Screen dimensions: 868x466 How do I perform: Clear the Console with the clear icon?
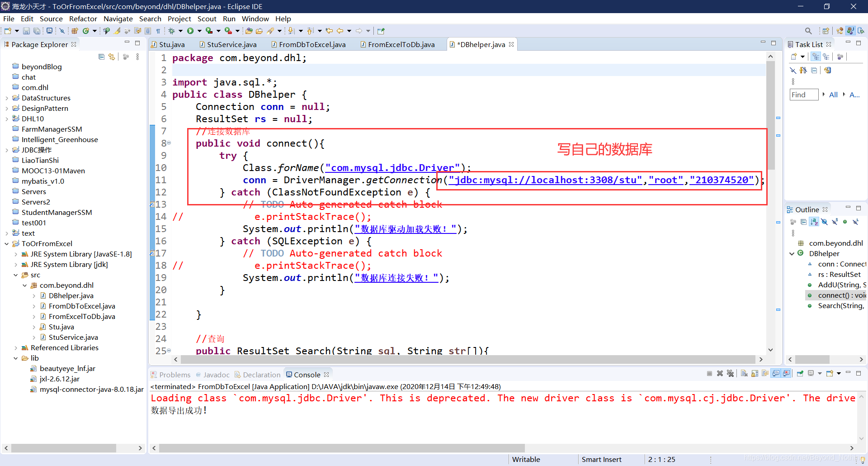click(x=744, y=373)
